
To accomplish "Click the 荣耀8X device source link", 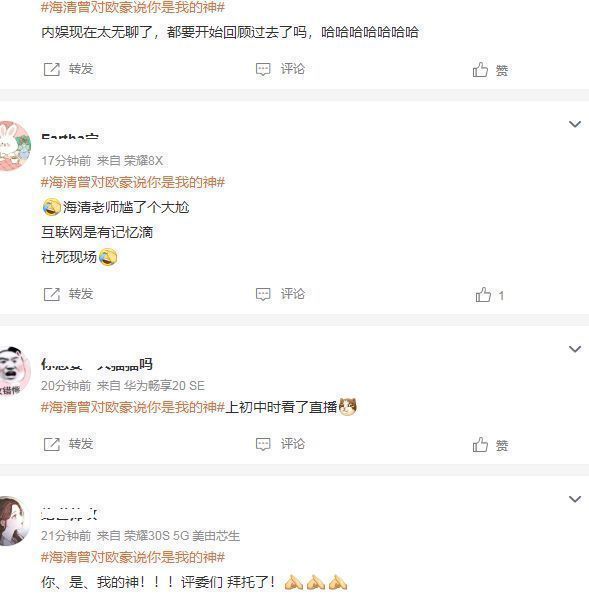I will (144, 161).
